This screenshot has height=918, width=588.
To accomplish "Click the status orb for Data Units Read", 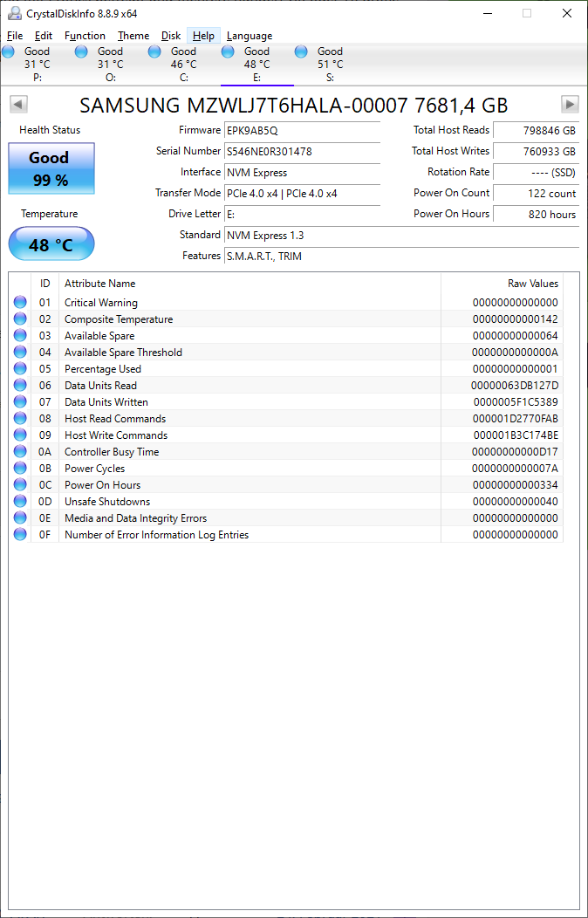I will [x=20, y=385].
